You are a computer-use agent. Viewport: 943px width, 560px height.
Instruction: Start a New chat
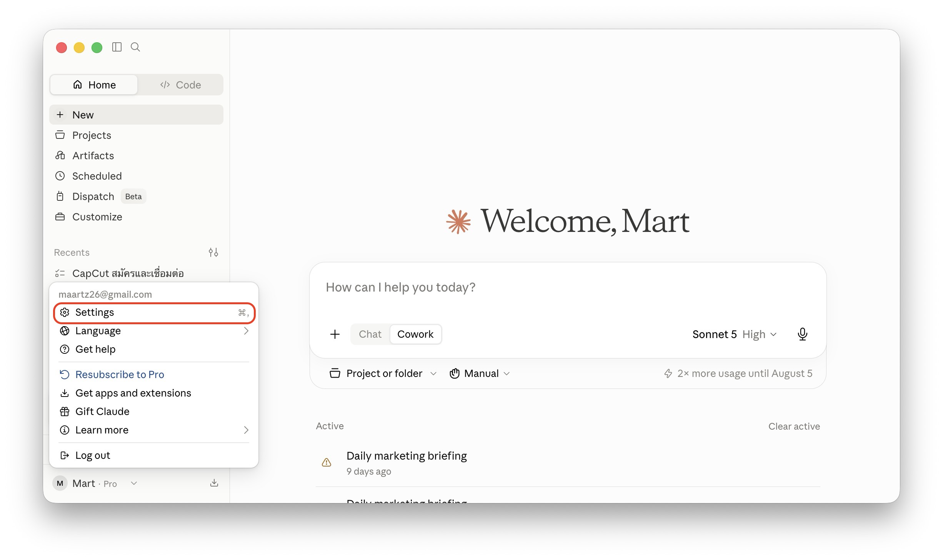[x=136, y=115]
